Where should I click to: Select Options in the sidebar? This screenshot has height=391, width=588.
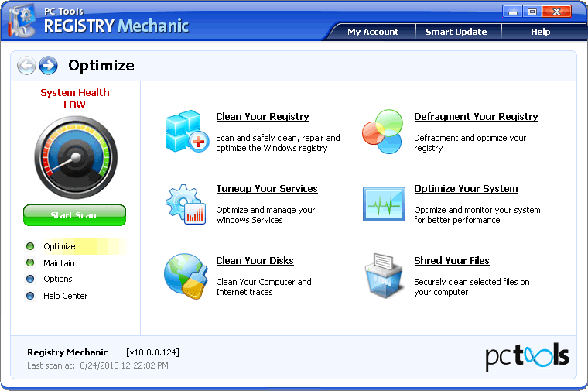[58, 279]
